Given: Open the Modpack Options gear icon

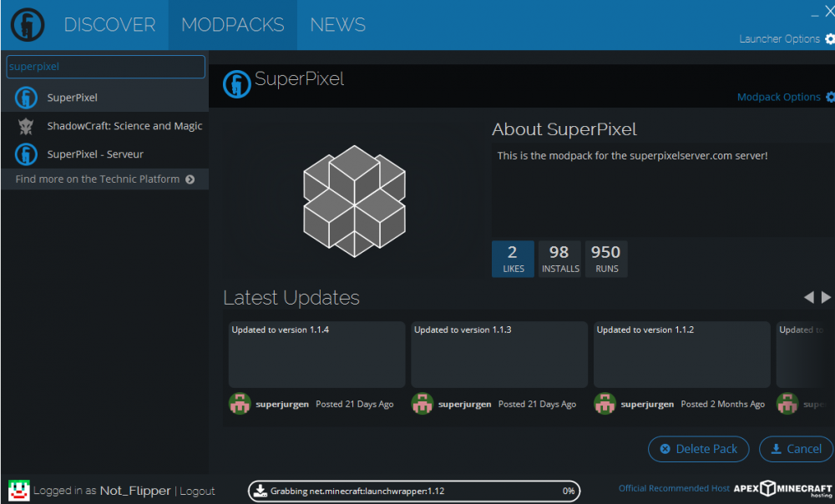Looking at the screenshot, I should click(x=829, y=97).
